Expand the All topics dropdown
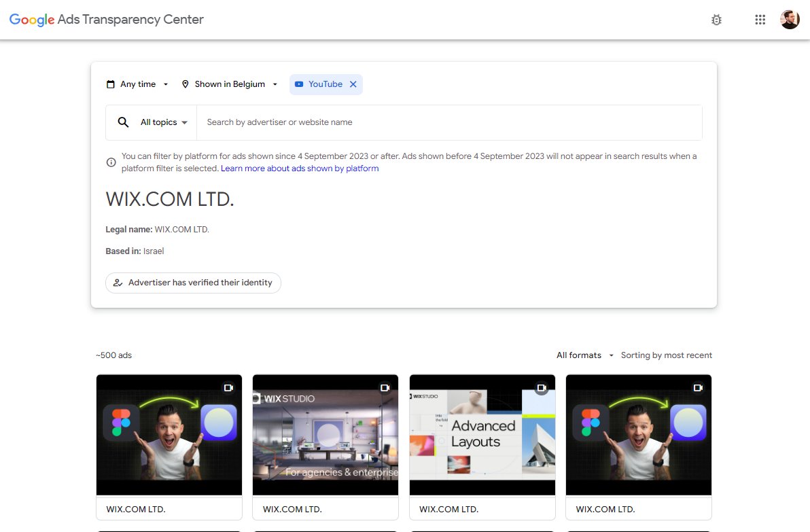The image size is (810, 532). point(164,122)
